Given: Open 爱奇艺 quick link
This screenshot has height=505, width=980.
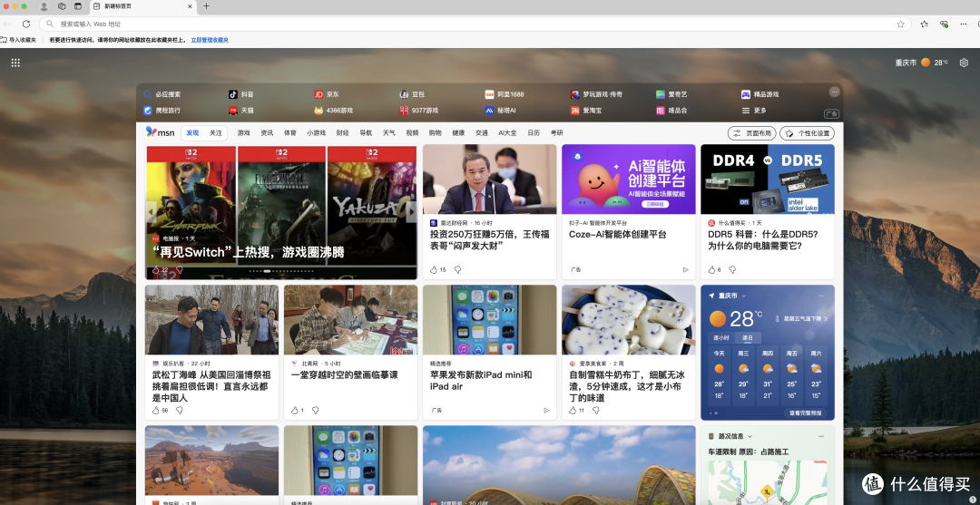Looking at the screenshot, I should pyautogui.click(x=671, y=94).
